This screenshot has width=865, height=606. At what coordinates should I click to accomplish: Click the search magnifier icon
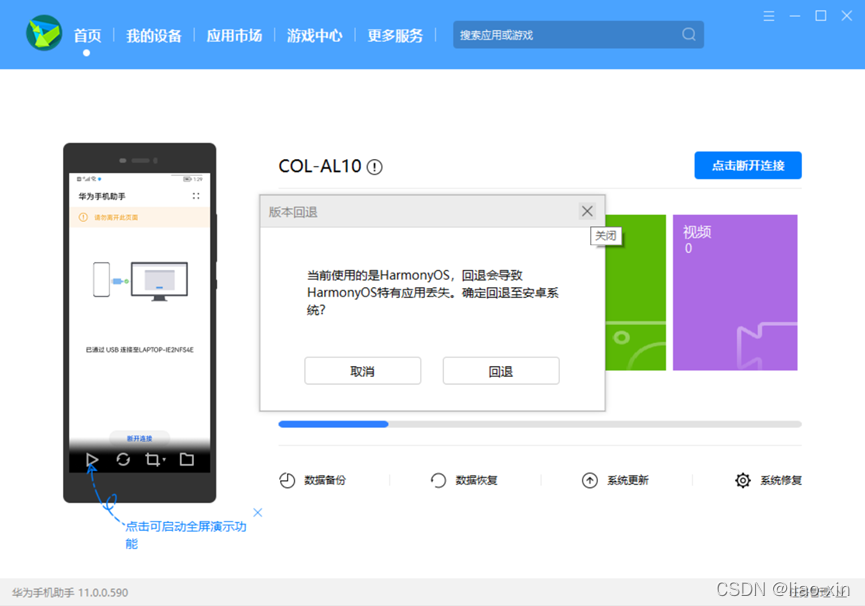(688, 35)
